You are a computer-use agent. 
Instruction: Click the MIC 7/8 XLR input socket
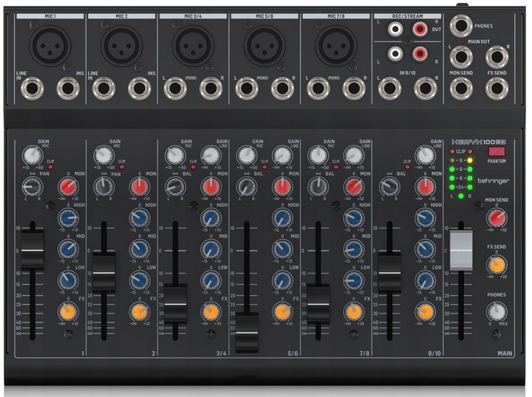pyautogui.click(x=336, y=46)
